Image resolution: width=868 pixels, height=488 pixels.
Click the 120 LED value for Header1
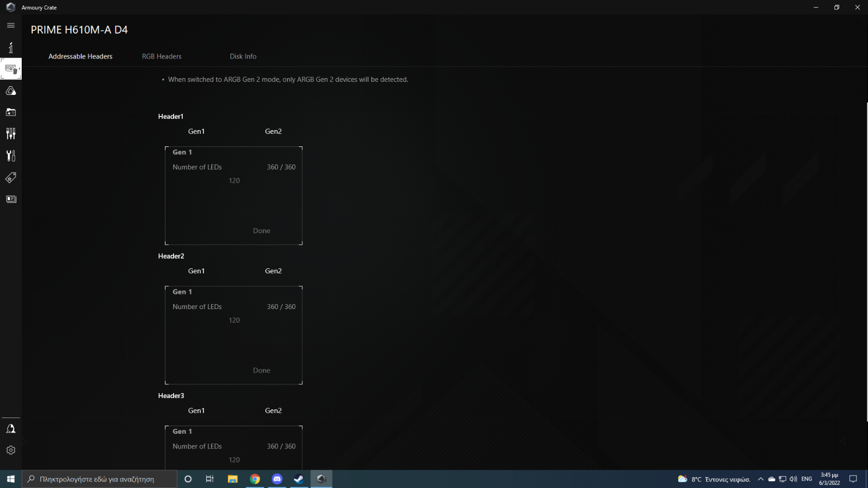(234, 181)
